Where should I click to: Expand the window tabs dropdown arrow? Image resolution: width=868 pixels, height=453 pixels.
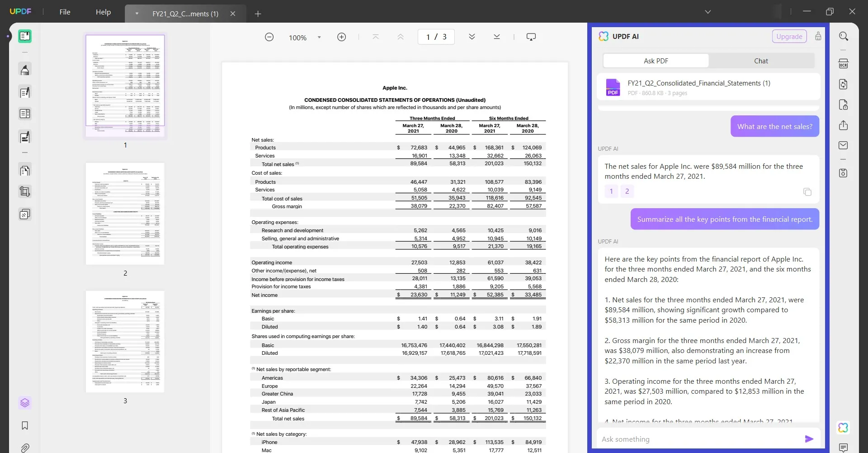pyautogui.click(x=708, y=12)
